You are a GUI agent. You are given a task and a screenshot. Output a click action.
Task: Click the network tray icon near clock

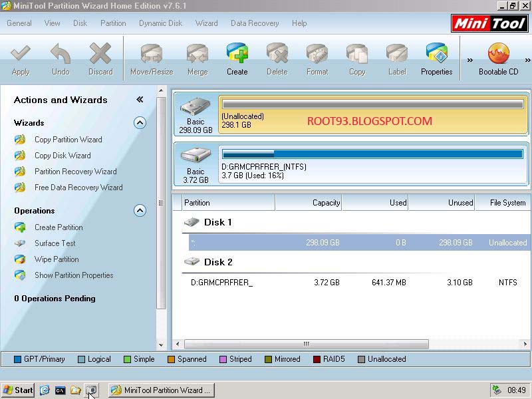point(497,390)
